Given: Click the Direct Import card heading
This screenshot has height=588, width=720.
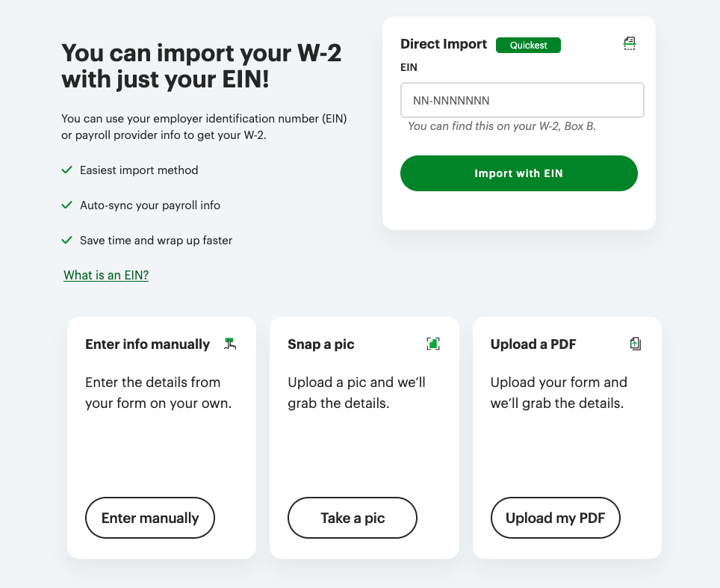Looking at the screenshot, I should 444,44.
